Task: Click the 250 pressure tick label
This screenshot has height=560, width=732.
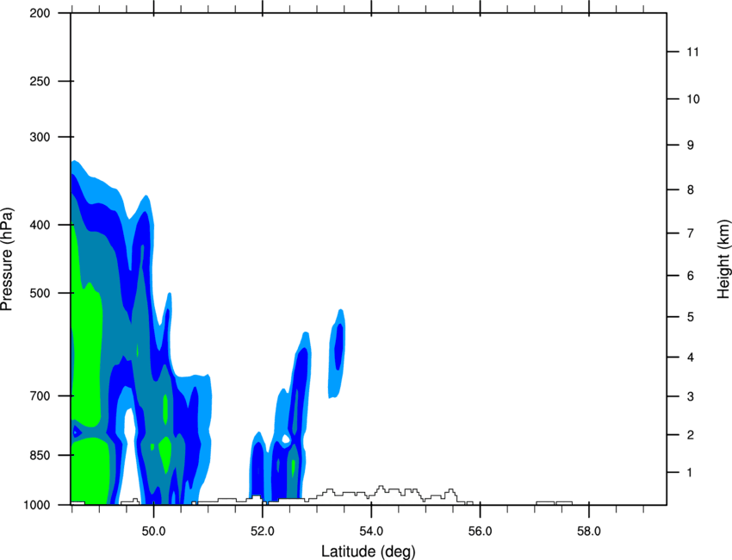Action: [40, 81]
